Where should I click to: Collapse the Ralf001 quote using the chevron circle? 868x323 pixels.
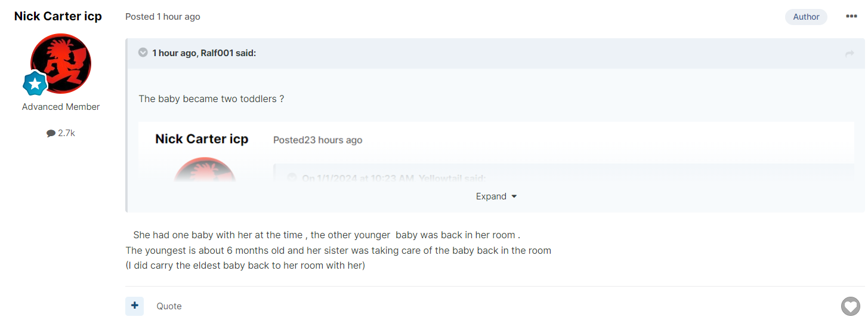(x=143, y=53)
